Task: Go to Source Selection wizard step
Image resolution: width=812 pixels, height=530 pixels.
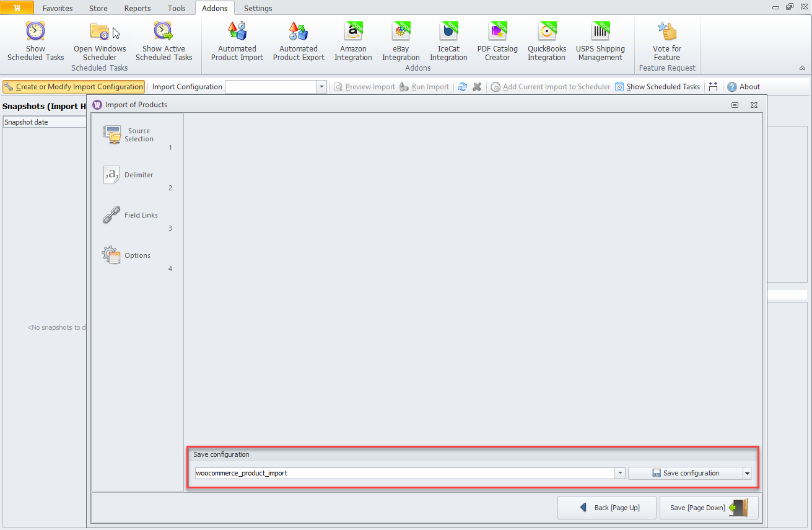Action: 138,135
